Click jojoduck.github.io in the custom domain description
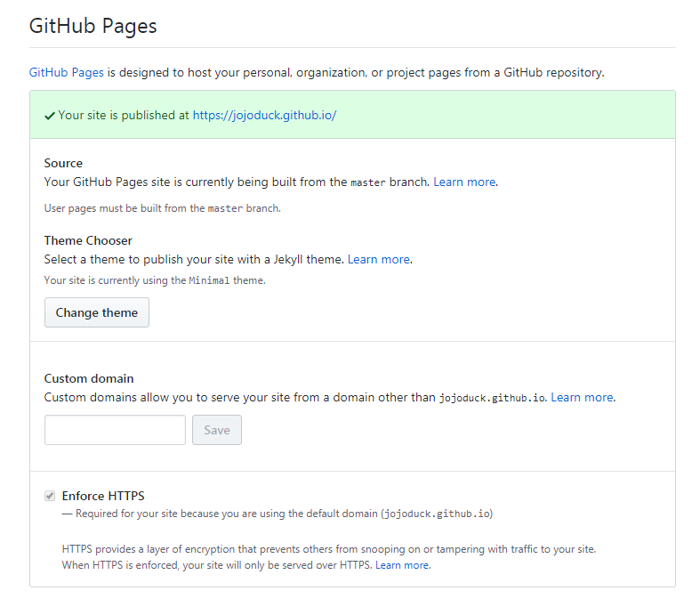The height and width of the screenshot is (607, 700). pos(492,398)
